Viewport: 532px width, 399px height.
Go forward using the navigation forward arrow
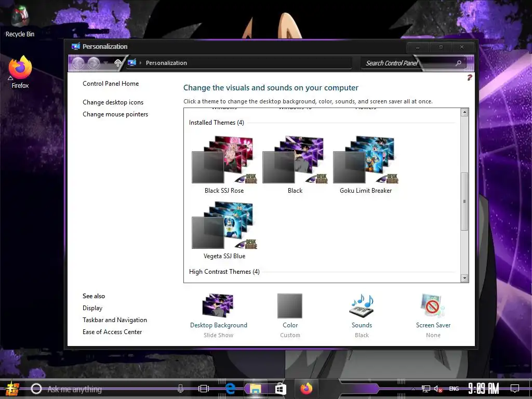point(94,63)
